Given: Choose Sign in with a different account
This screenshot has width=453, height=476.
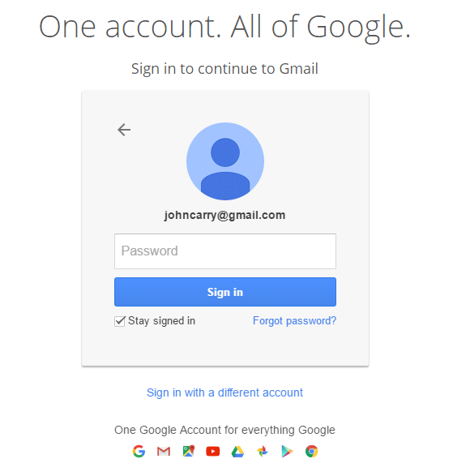Looking at the screenshot, I should point(224,392).
